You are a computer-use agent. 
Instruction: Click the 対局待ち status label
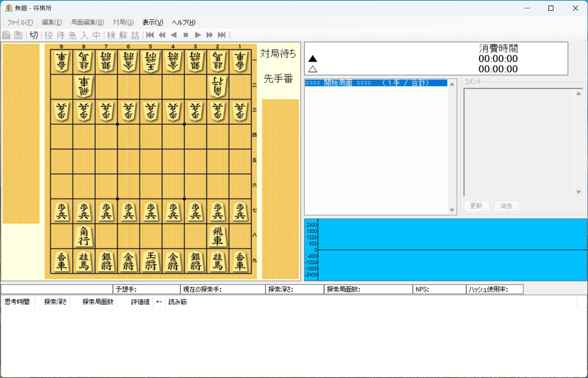pos(278,53)
